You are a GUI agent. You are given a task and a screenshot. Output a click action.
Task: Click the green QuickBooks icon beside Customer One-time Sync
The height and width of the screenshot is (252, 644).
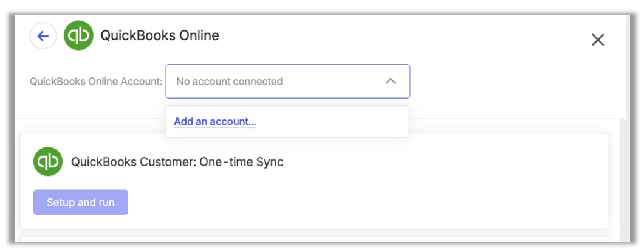click(48, 161)
